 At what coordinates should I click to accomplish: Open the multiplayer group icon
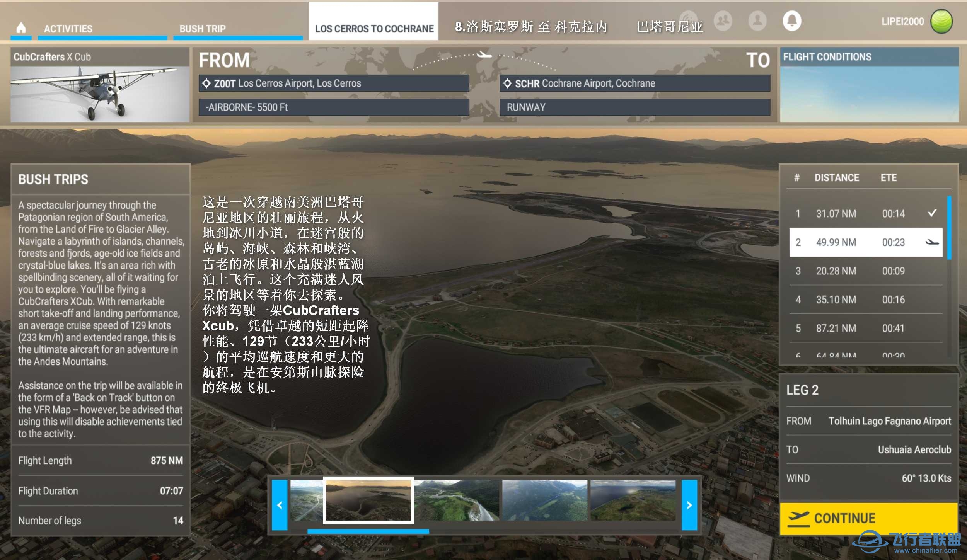(723, 20)
